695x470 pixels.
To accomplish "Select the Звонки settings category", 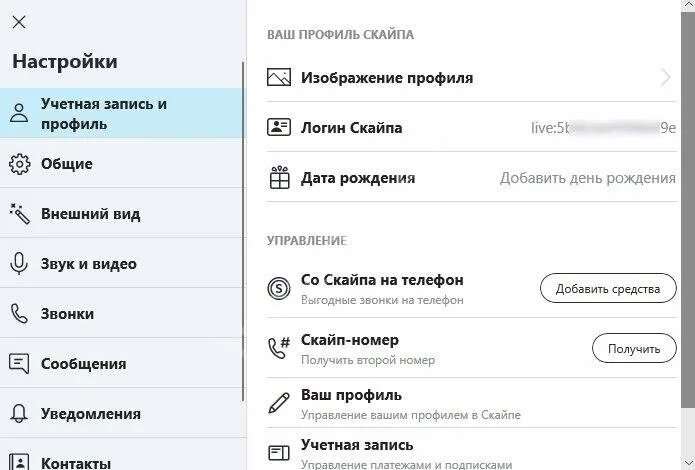I will tap(121, 313).
